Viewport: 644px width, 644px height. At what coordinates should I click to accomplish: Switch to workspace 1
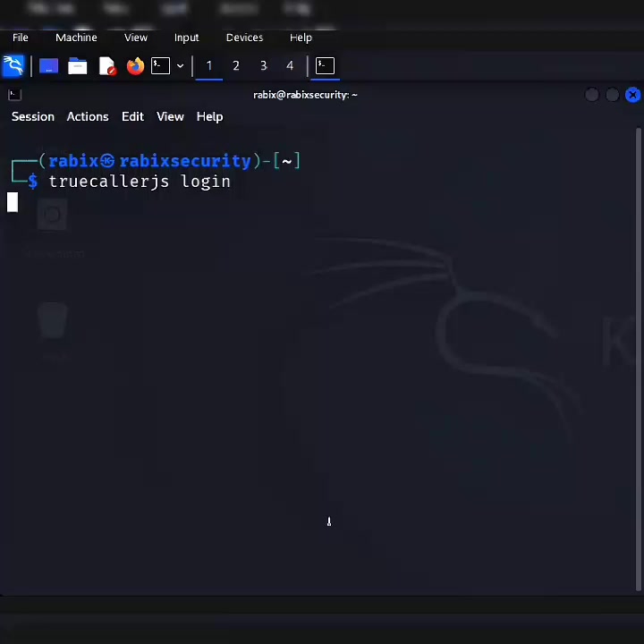click(x=209, y=65)
